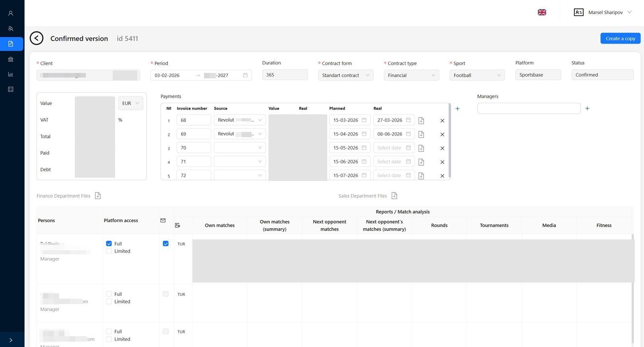This screenshot has width=644, height=347.
Task: Change language via UK flag icon
Action: [x=542, y=12]
